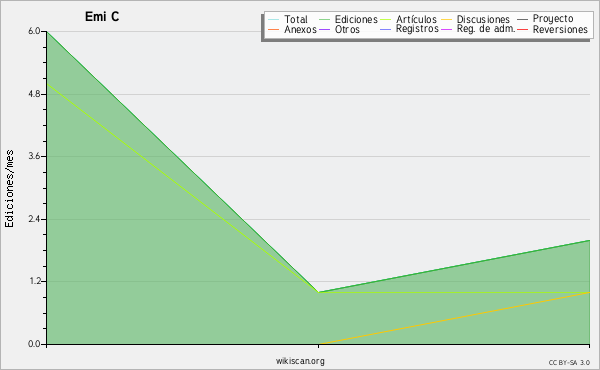Screen dimensions: 600x370
Task: Click the red Reversiones legend line swatch
Action: point(522,29)
